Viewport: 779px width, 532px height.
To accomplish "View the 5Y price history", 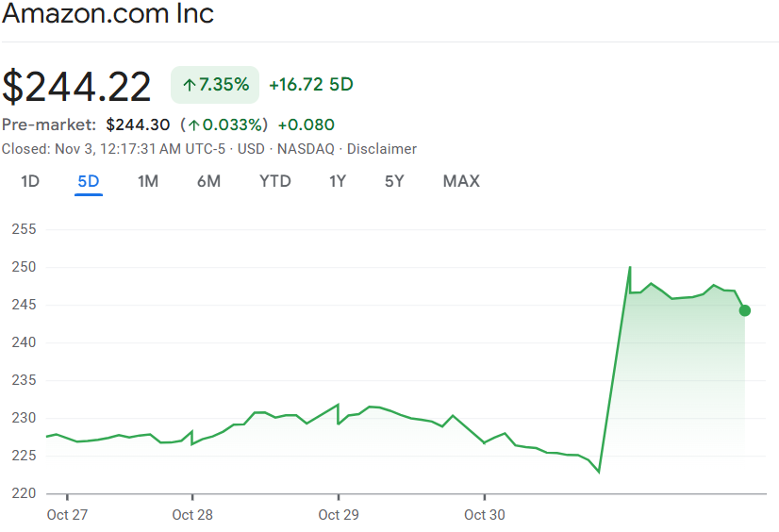I will (x=394, y=181).
